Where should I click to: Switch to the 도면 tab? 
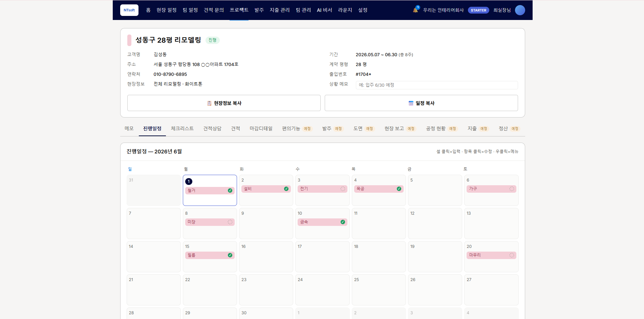pyautogui.click(x=364, y=129)
